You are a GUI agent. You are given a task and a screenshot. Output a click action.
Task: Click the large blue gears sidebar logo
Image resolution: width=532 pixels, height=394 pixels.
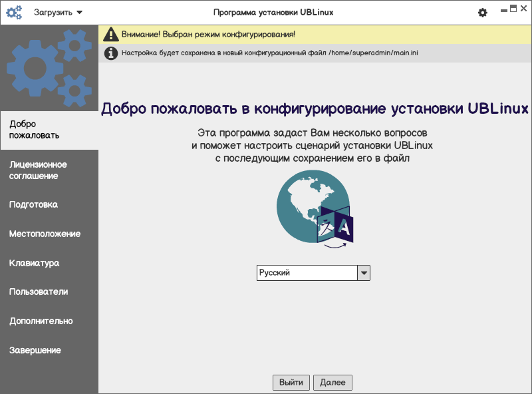(49, 68)
